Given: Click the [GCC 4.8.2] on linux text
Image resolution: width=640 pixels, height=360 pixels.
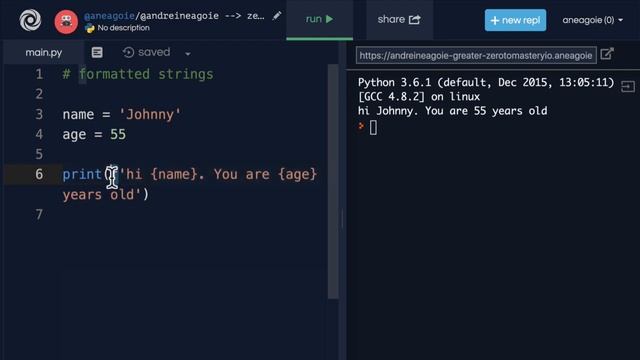Looking at the screenshot, I should click(419, 97).
